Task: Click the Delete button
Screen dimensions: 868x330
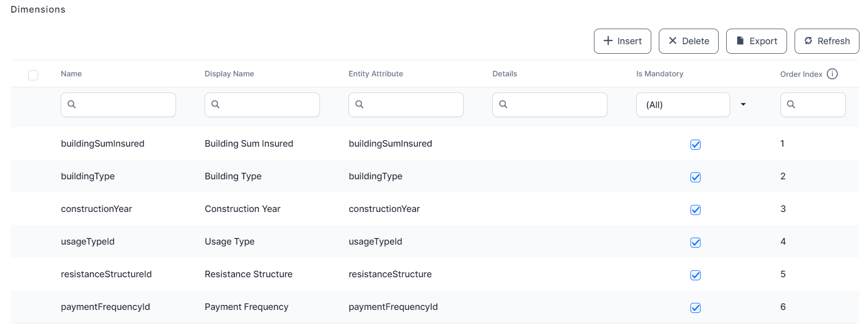Action: pos(688,41)
